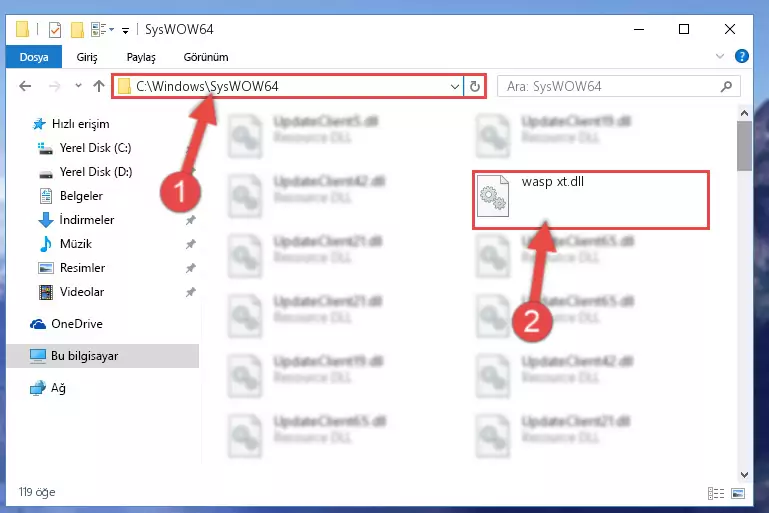Unpin Resimler using its pin icon

coord(190,268)
